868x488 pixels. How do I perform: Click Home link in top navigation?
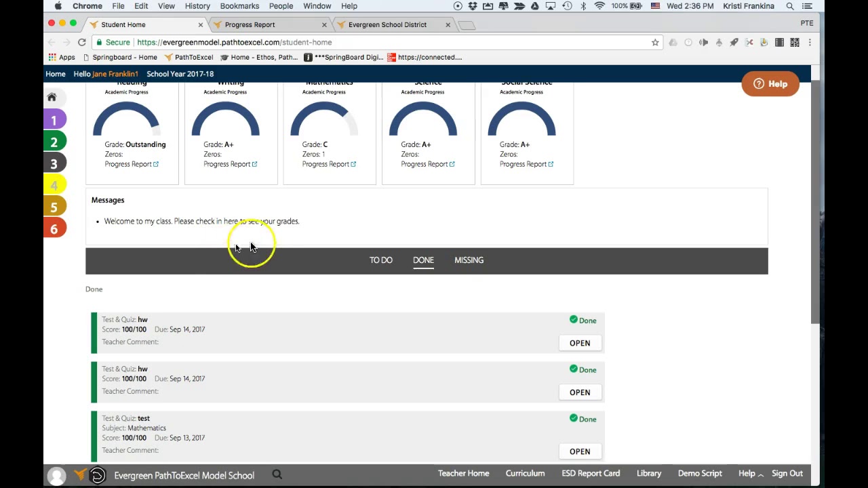click(56, 74)
